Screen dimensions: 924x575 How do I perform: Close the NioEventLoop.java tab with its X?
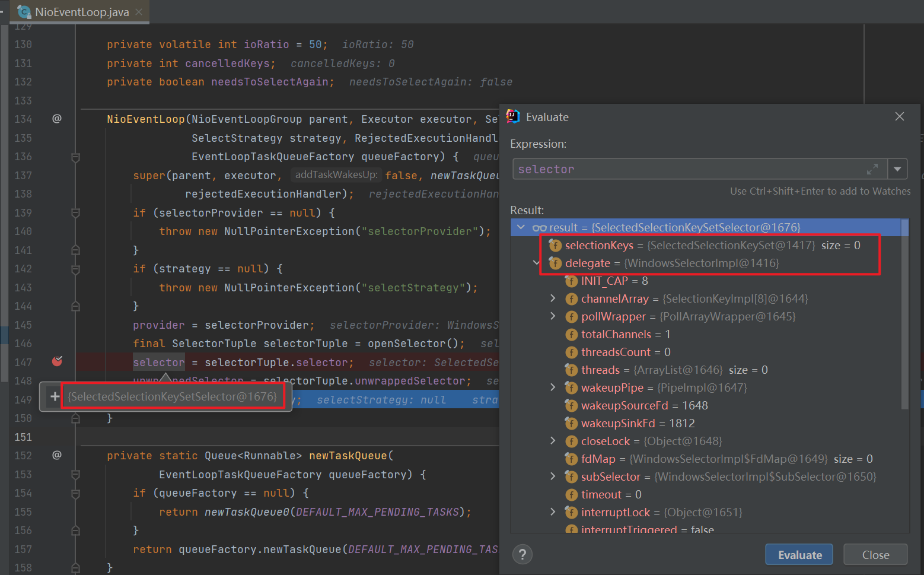[x=139, y=12]
